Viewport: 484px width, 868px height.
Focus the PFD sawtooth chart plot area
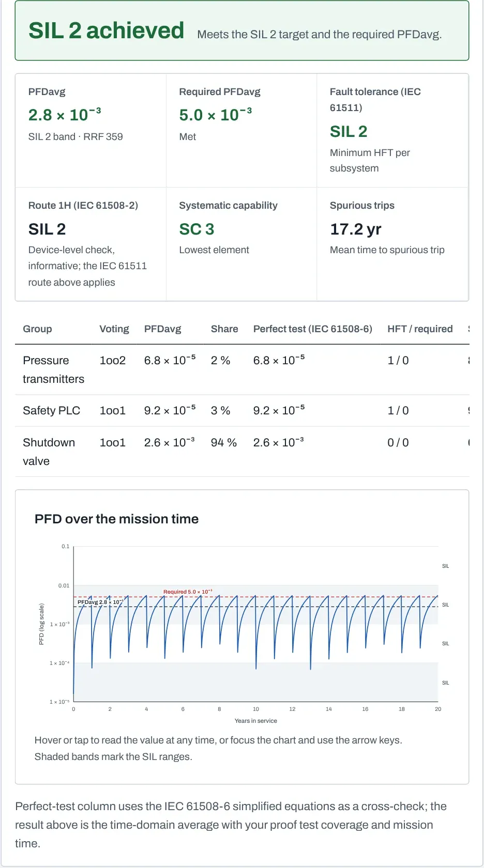[x=256, y=624]
